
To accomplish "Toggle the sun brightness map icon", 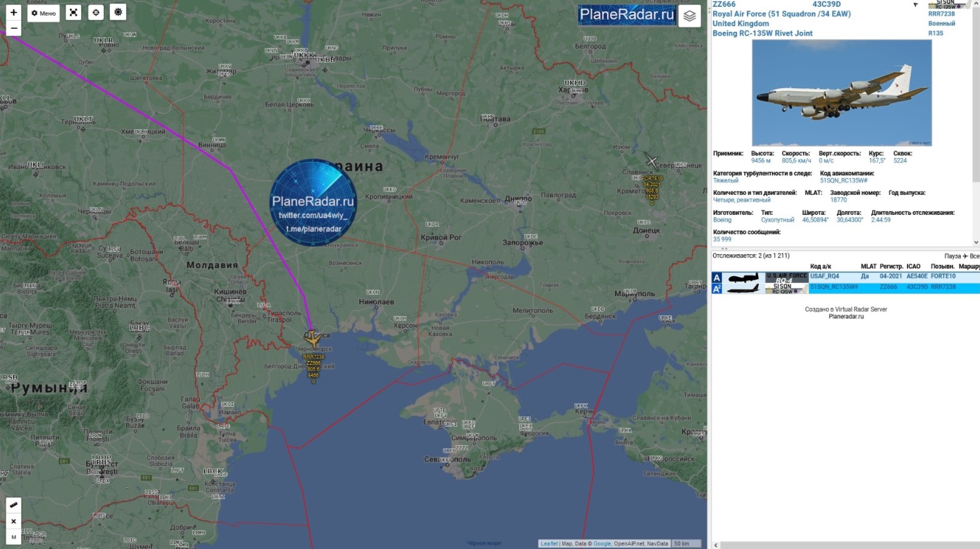I will 118,12.
